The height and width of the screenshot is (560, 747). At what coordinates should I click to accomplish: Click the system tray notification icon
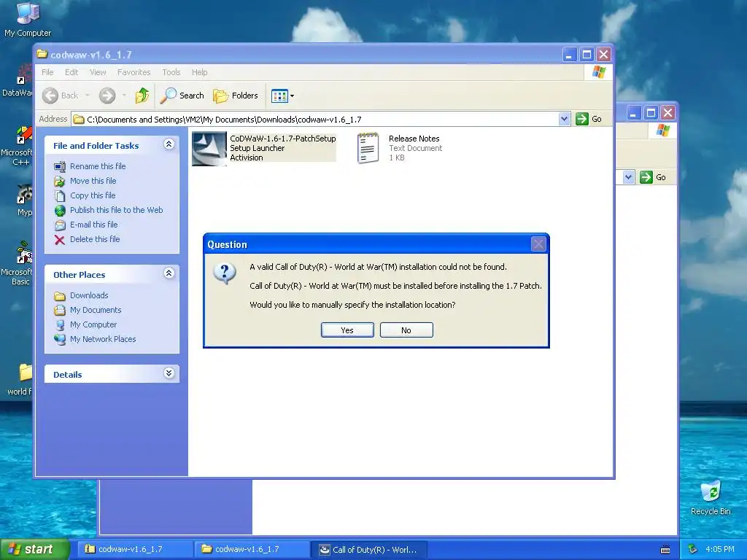click(x=693, y=549)
